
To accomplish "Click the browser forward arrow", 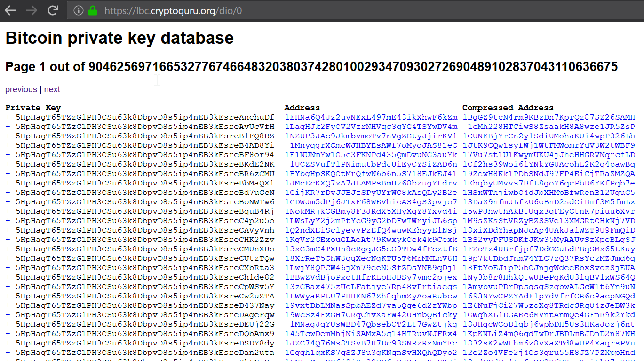I will point(32,10).
